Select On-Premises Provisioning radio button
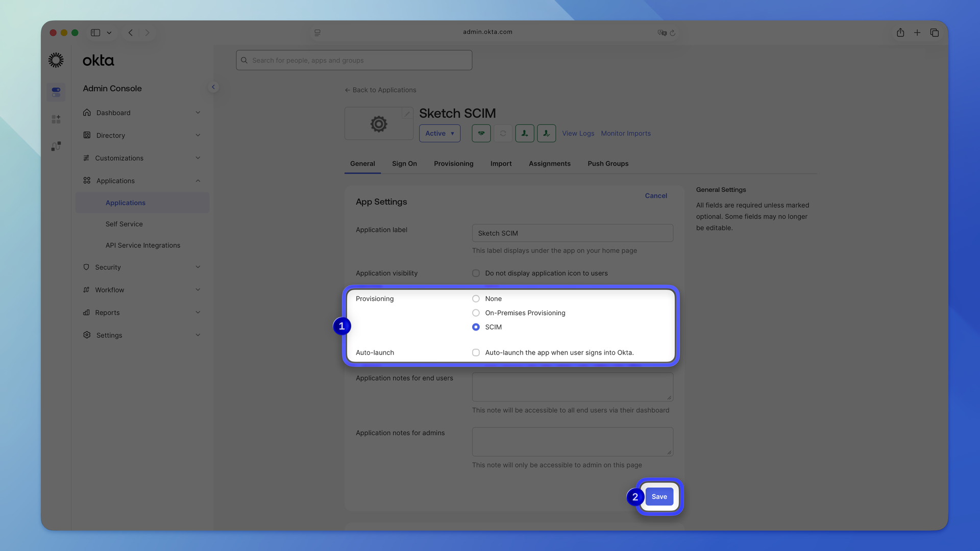This screenshot has width=980, height=551. point(476,313)
